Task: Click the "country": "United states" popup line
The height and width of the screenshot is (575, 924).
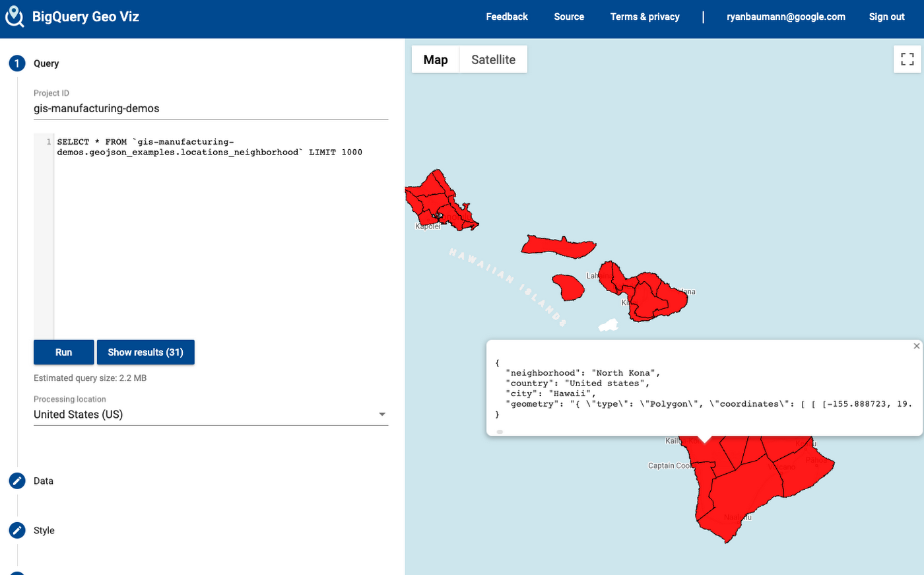Action: point(578,384)
